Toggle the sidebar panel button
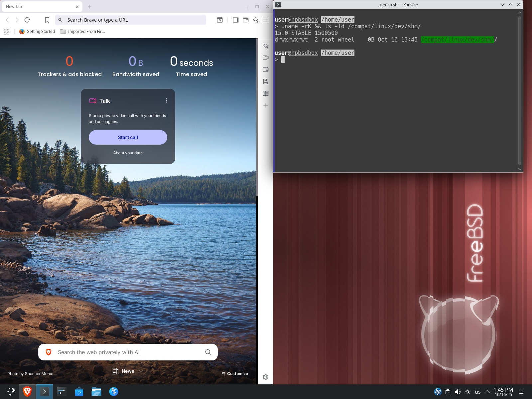Image resolution: width=532 pixels, height=399 pixels. pos(235,20)
